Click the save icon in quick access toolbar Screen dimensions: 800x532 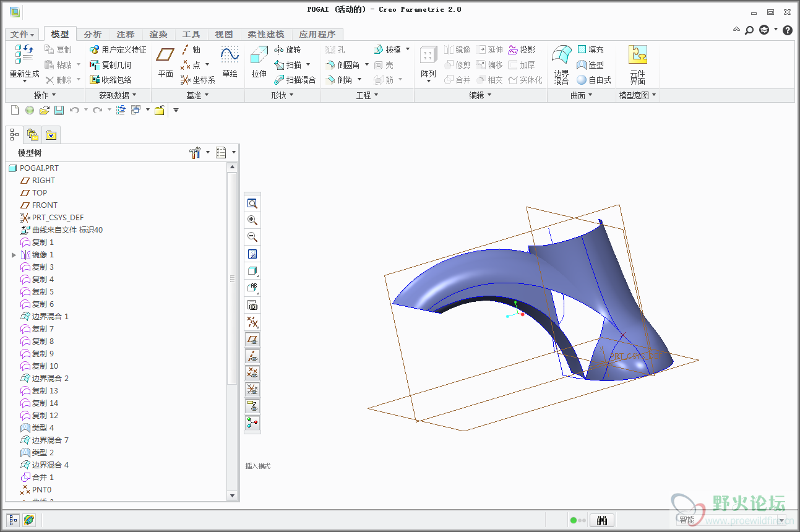(x=59, y=110)
